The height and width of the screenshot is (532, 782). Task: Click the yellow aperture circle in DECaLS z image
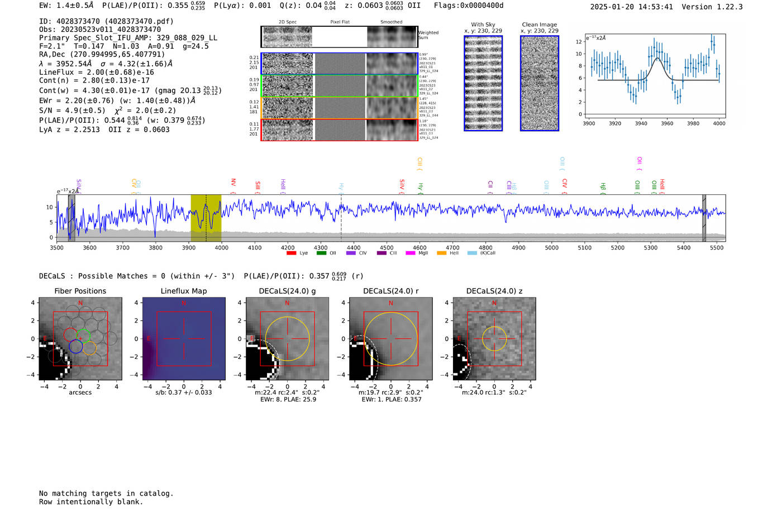tap(494, 339)
